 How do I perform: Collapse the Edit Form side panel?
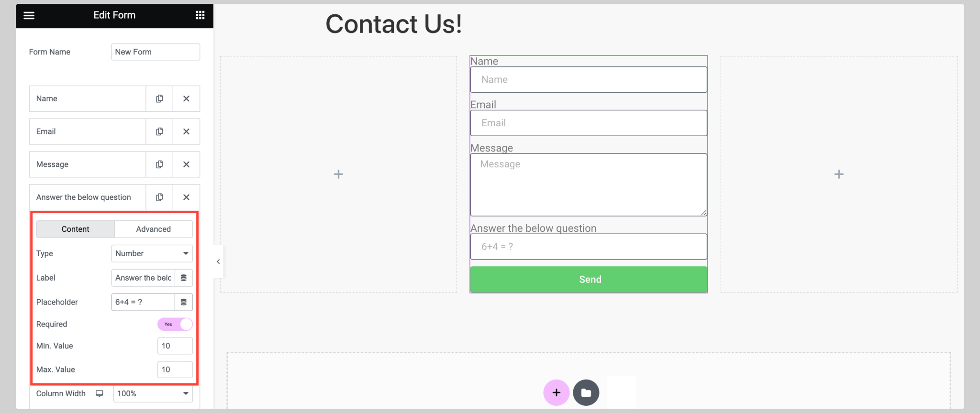pos(218,261)
